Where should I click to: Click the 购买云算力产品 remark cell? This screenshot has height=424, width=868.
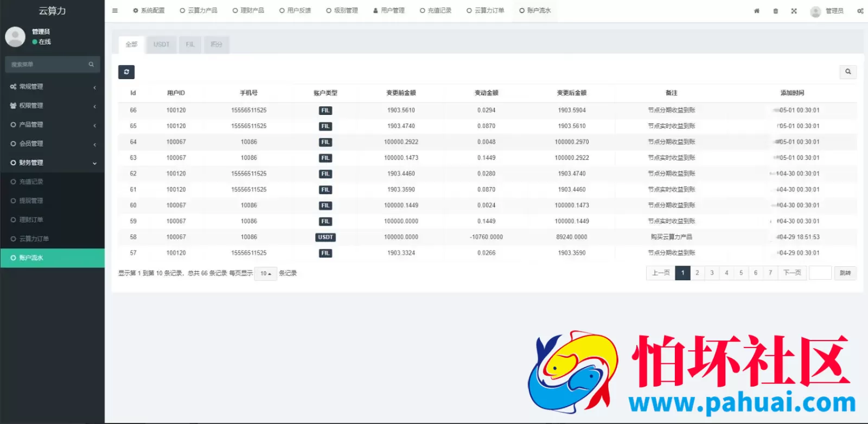point(672,237)
